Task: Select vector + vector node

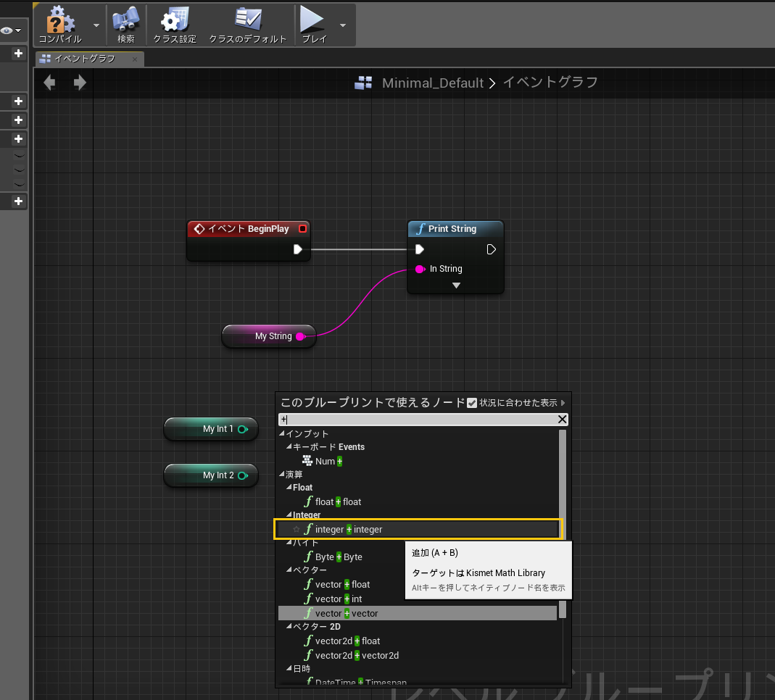Action: click(x=418, y=614)
